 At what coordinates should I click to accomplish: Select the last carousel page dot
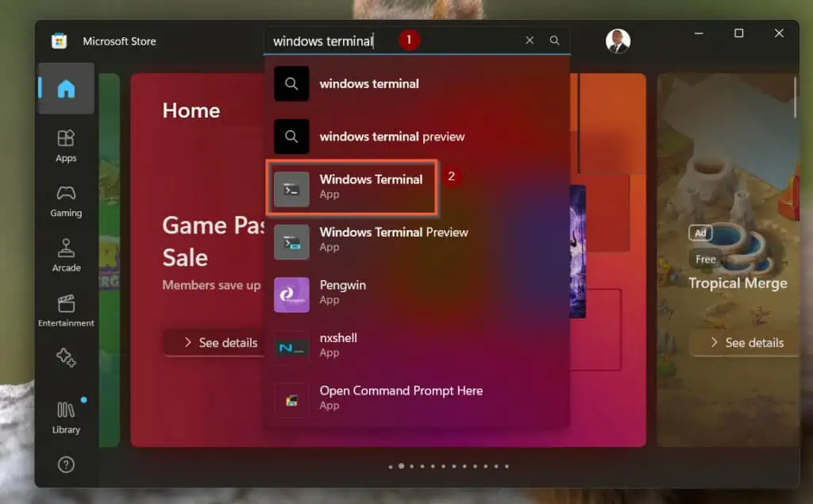(x=507, y=466)
